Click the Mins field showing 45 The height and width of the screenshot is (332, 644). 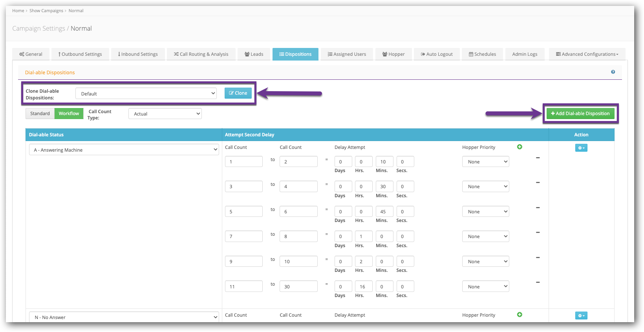[384, 211]
